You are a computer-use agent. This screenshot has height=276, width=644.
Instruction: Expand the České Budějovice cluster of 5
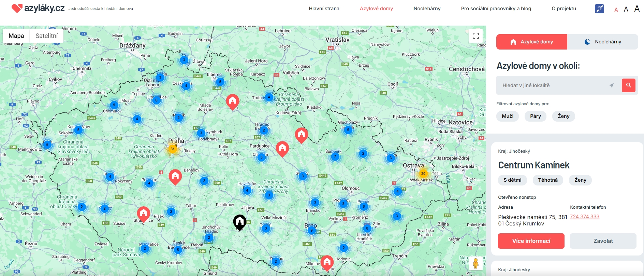[x=178, y=250]
